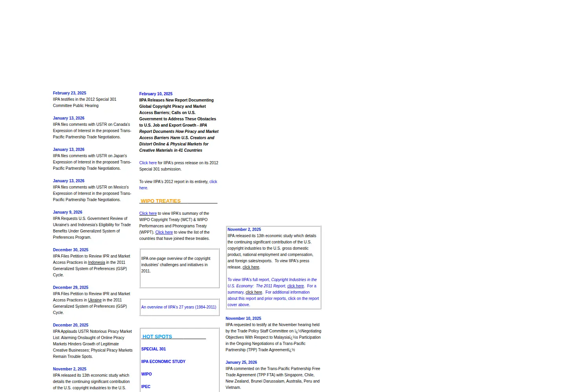Screen dimensions: 565x392
Task: Open 'click here' for the report summary
Action: tap(254, 292)
